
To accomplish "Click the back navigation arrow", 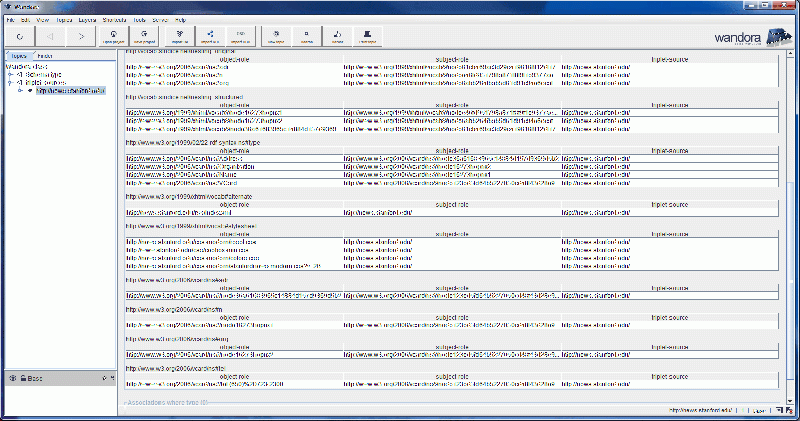I will (x=51, y=38).
